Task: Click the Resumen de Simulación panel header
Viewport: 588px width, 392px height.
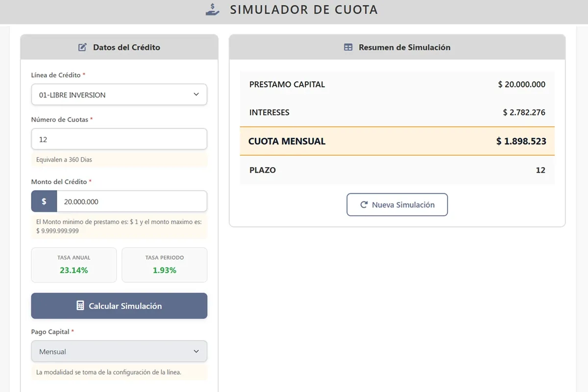Action: coord(397,48)
